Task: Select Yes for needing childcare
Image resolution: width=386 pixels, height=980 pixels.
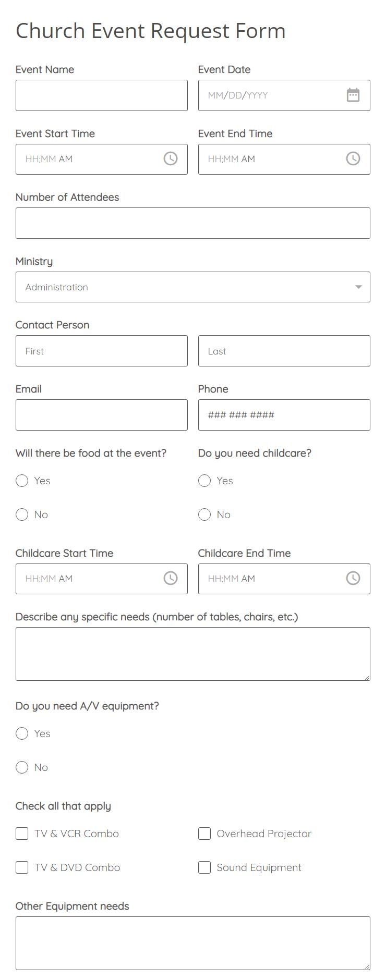Action: [x=204, y=481]
